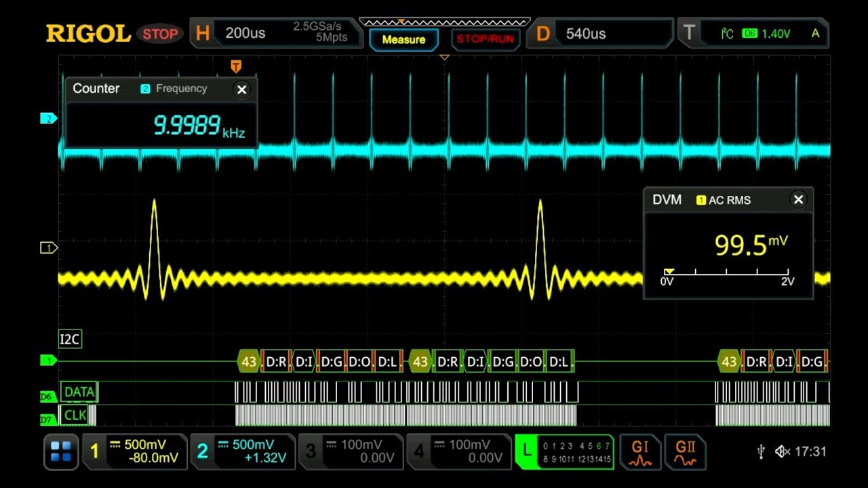Close the Counter frequency window
868x488 pixels.
[241, 89]
